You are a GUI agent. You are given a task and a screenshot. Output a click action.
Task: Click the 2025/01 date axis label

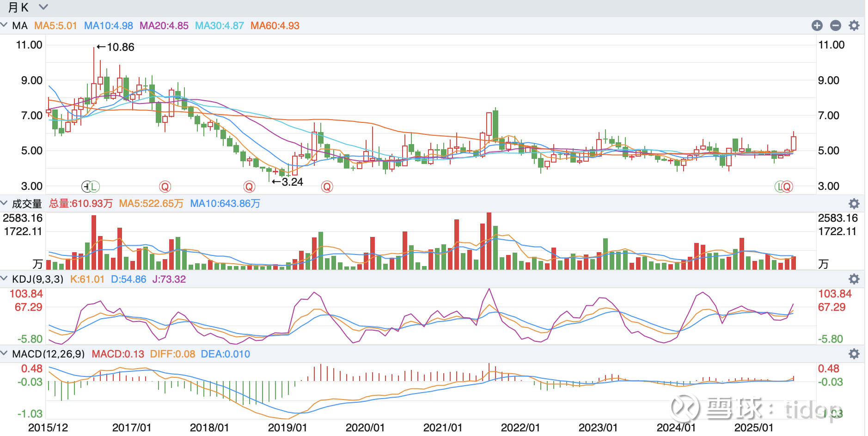click(x=754, y=428)
